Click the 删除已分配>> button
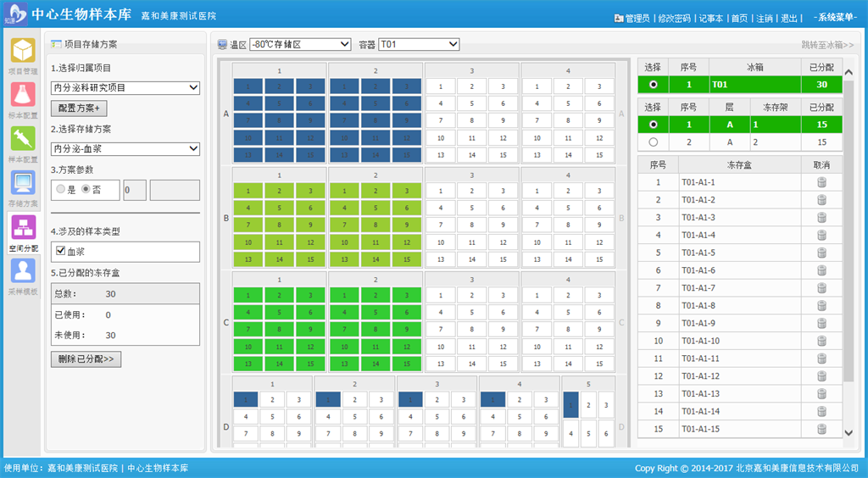868x478 pixels. 86,359
